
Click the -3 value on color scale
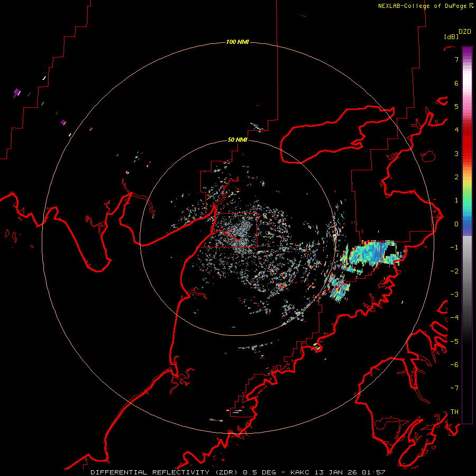[x=454, y=295]
